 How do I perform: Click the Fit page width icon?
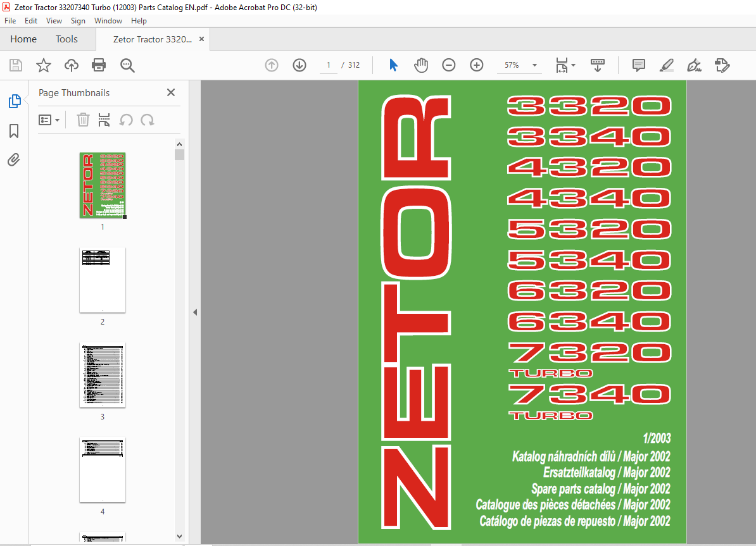[x=562, y=65]
